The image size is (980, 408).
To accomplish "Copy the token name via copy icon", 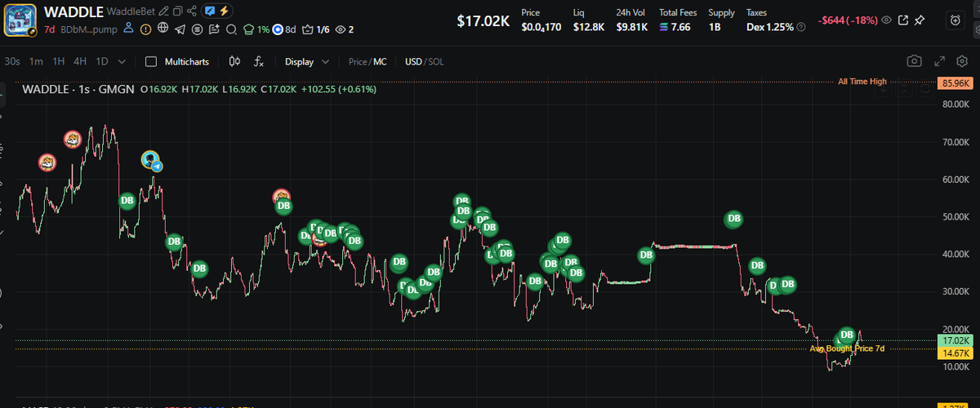I will (177, 11).
